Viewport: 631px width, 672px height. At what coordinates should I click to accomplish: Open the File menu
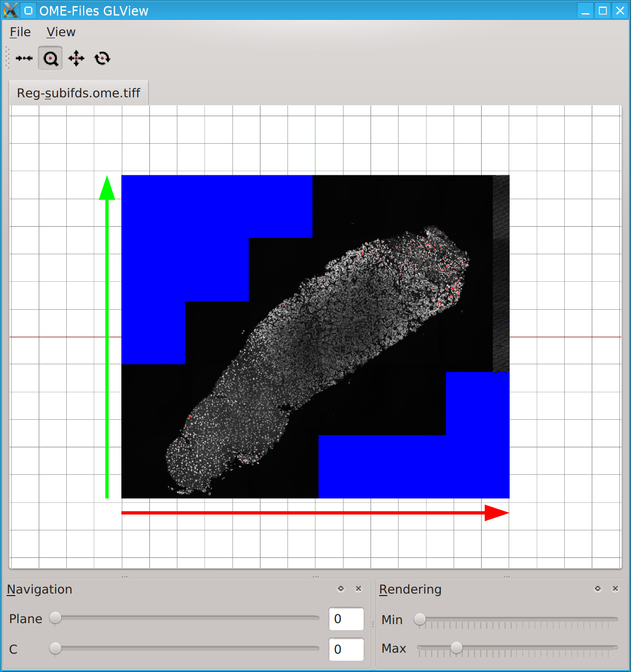[20, 32]
